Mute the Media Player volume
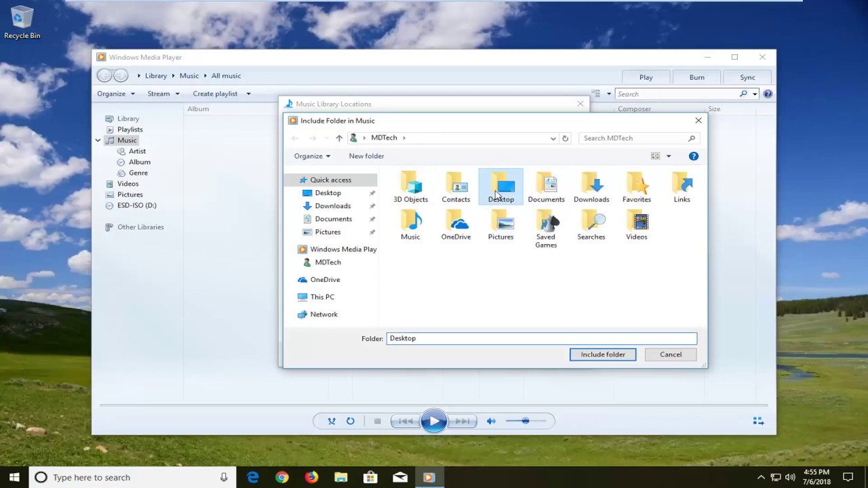 coord(491,421)
